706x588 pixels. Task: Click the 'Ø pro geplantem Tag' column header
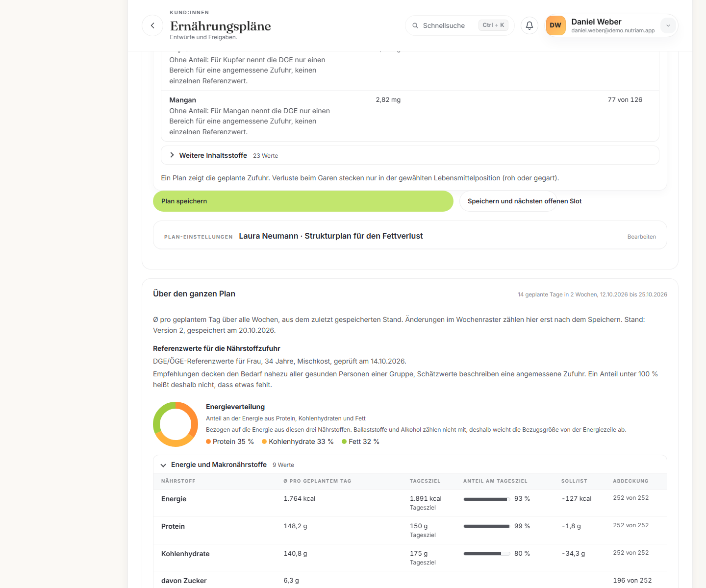(x=317, y=481)
